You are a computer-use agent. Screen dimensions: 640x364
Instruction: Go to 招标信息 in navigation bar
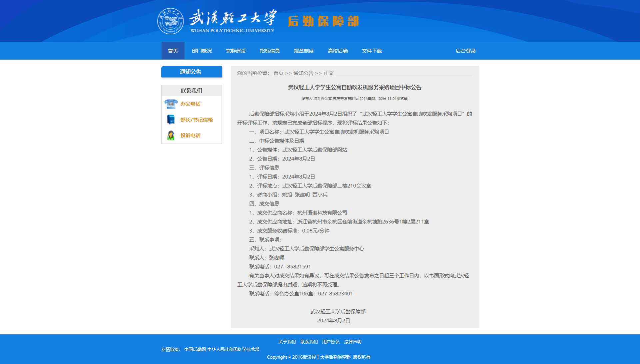pyautogui.click(x=270, y=51)
